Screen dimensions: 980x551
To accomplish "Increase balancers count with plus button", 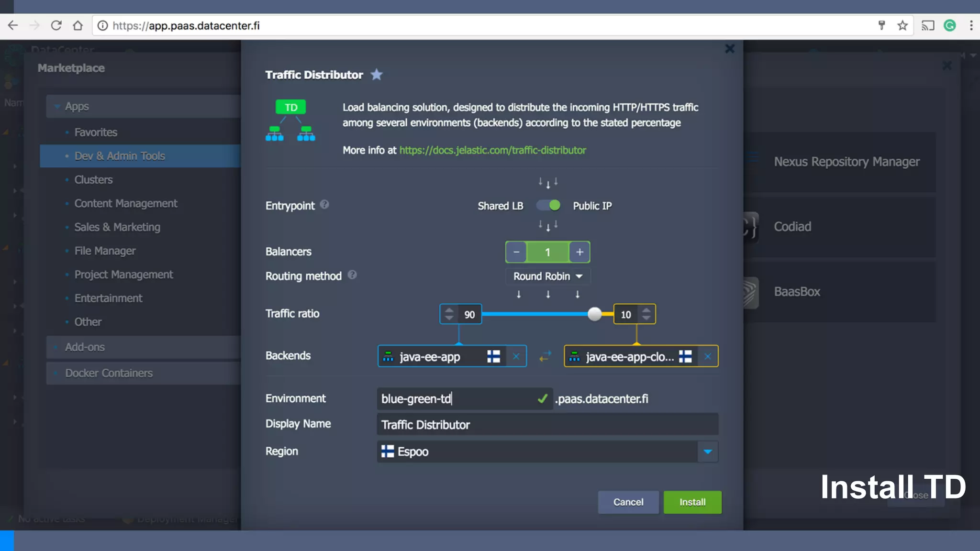I will coord(579,252).
